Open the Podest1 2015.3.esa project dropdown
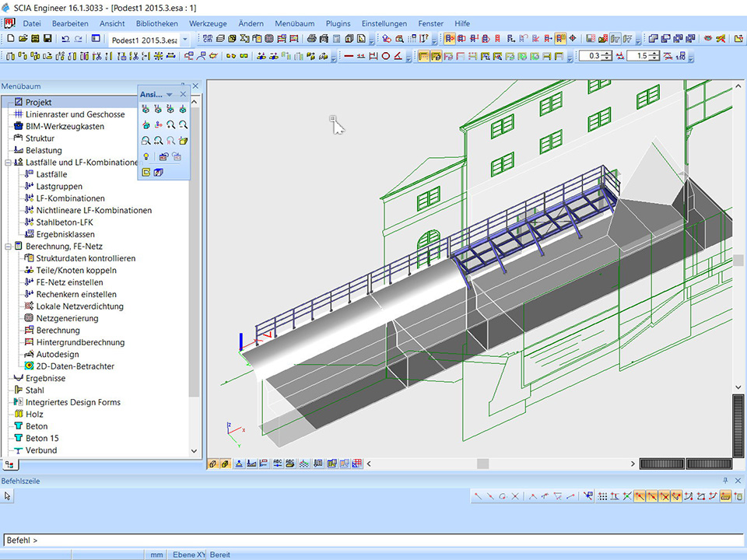 coord(185,39)
